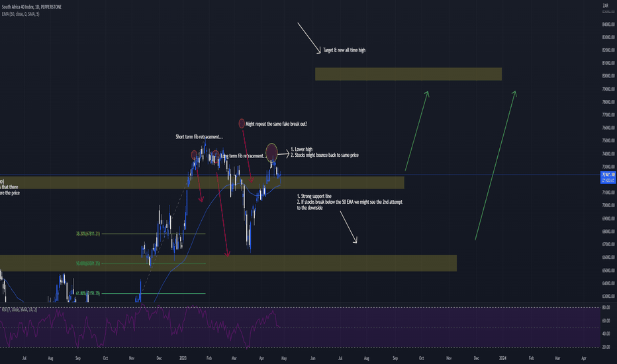Click the RSI 20.00 scale label

click(x=606, y=347)
